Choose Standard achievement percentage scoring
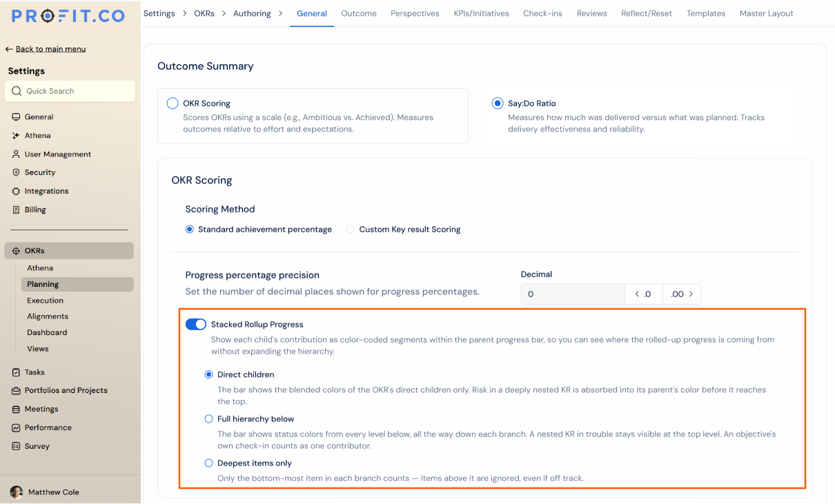835x504 pixels. pyautogui.click(x=190, y=230)
